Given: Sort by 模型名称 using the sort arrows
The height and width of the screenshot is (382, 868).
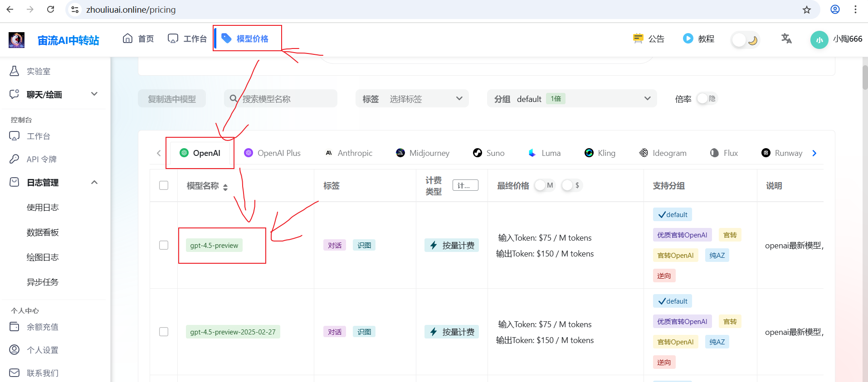Looking at the screenshot, I should pyautogui.click(x=225, y=187).
